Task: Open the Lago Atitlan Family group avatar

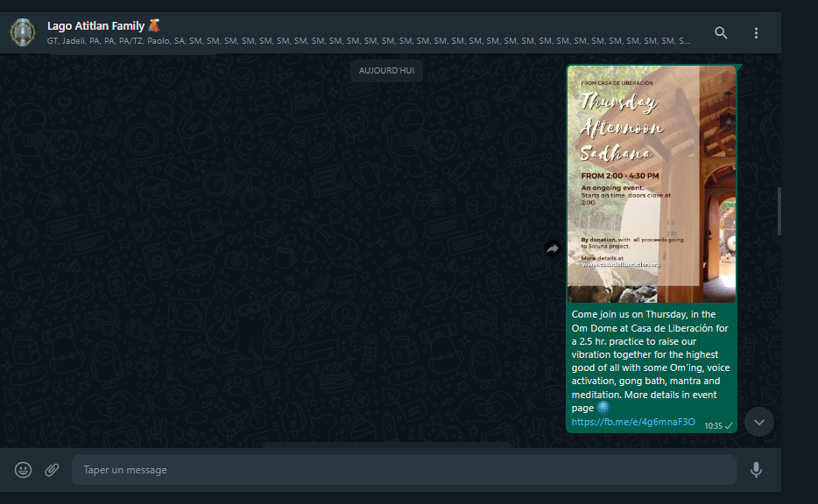Action: tap(23, 32)
